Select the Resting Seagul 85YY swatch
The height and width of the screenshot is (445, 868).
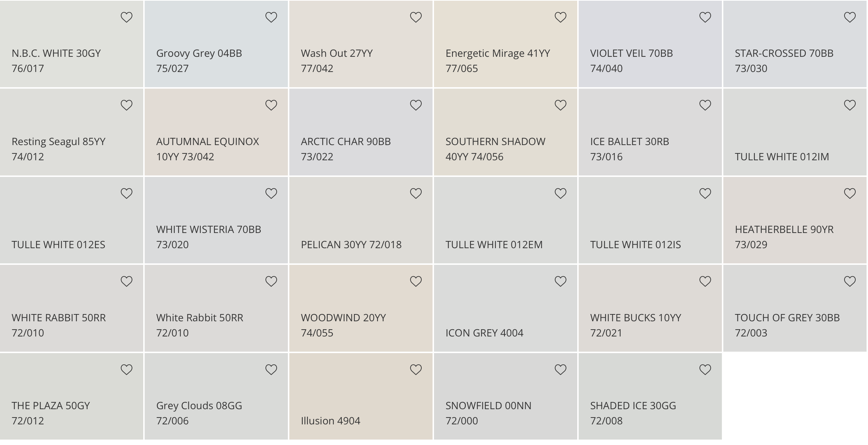click(72, 132)
